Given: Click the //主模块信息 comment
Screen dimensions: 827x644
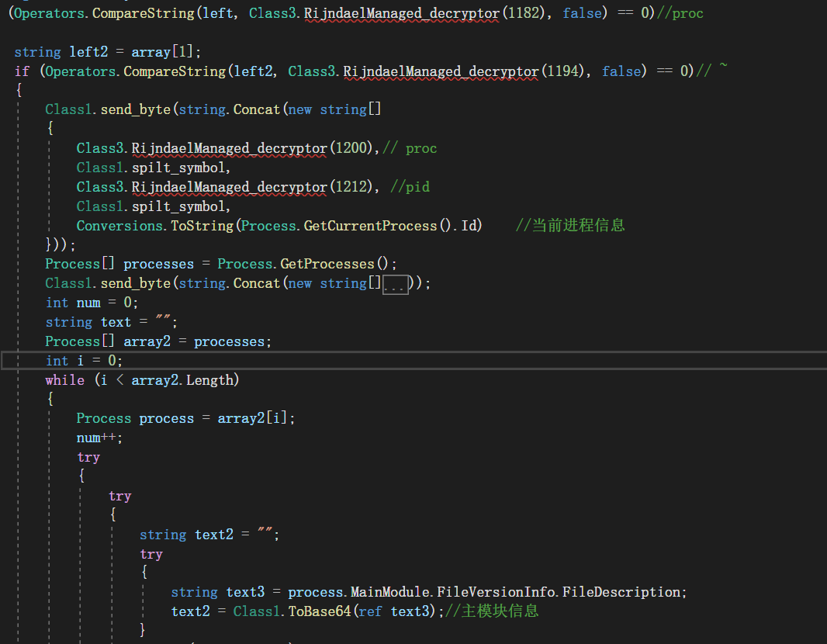Looking at the screenshot, I should (x=492, y=611).
